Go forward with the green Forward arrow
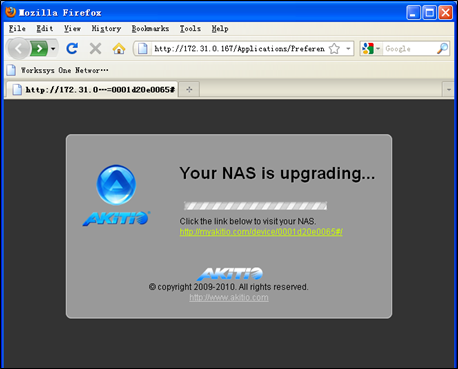 (39, 49)
